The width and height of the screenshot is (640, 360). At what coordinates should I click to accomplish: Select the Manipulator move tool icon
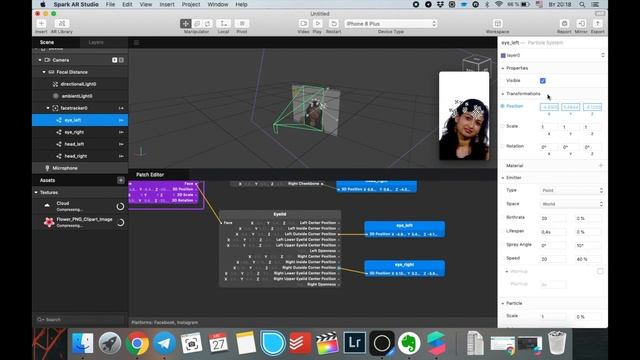tap(186, 24)
